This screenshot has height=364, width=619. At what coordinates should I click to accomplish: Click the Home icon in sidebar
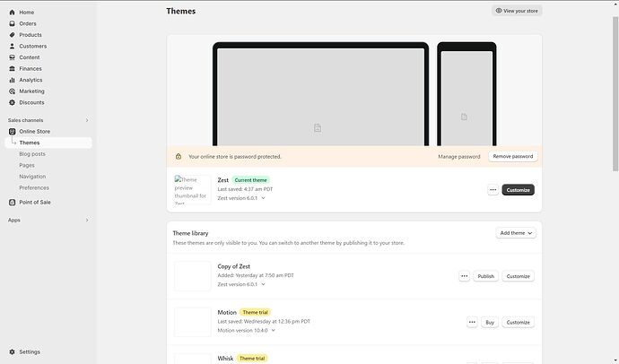point(12,13)
